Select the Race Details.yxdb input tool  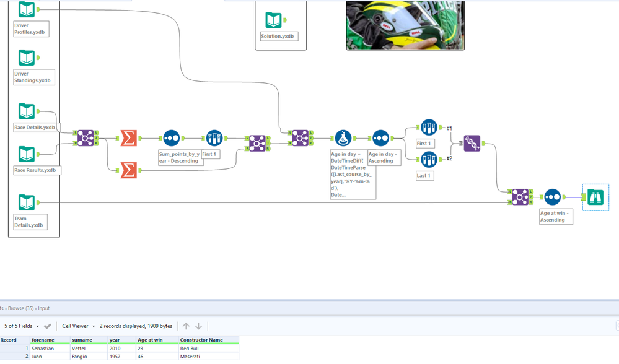[x=27, y=111]
